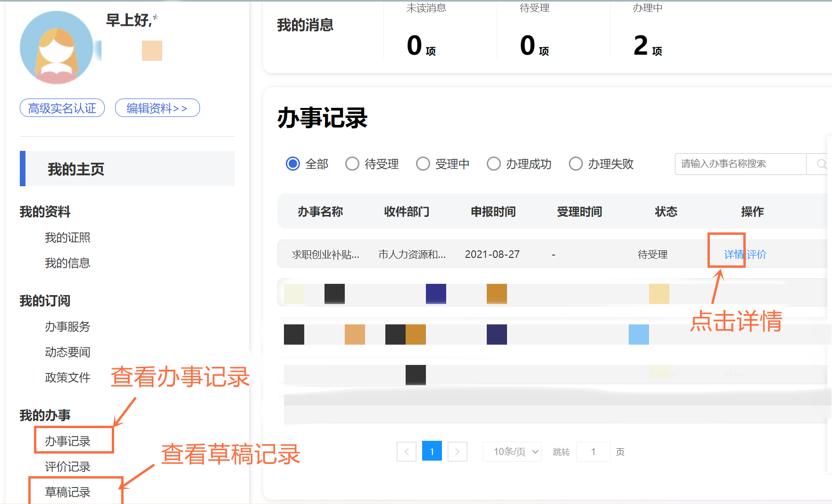Click the 高级实名认证 button
The image size is (832, 504).
(62, 108)
